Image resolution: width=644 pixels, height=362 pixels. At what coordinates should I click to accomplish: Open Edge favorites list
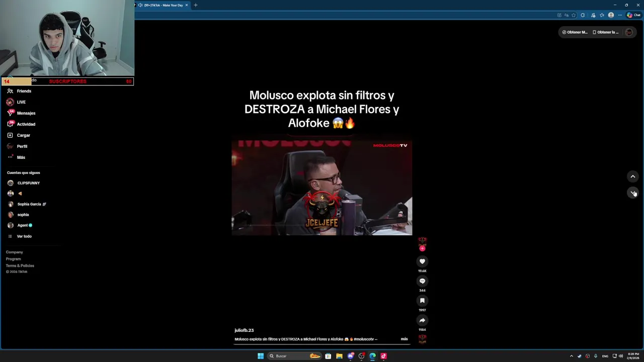pyautogui.click(x=602, y=15)
